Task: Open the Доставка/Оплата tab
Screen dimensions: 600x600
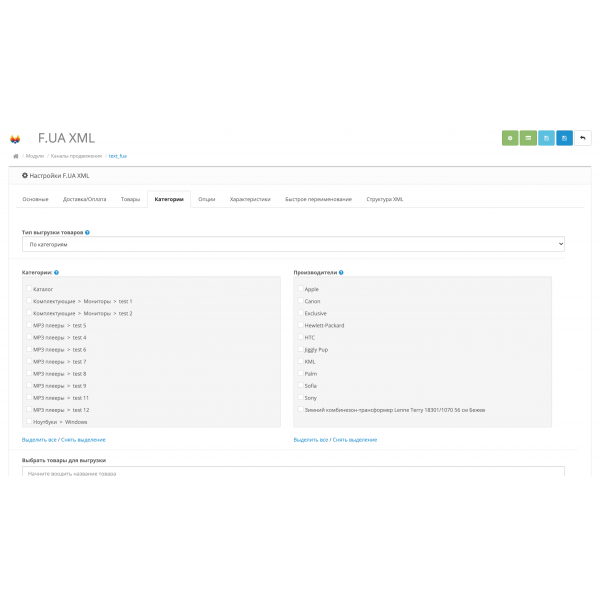Action: click(x=85, y=199)
